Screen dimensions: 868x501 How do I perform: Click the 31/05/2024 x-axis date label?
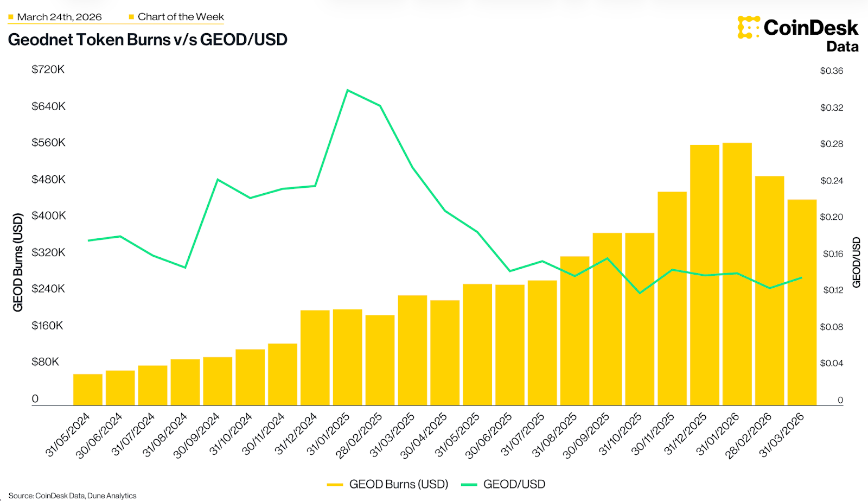[67, 435]
